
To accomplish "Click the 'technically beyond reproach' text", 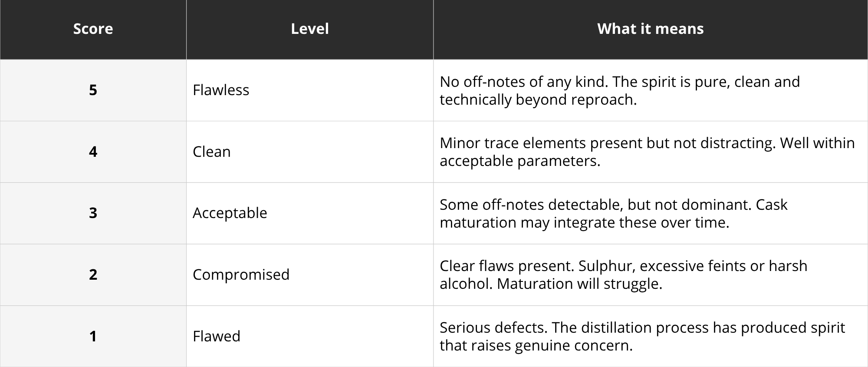I will point(538,99).
